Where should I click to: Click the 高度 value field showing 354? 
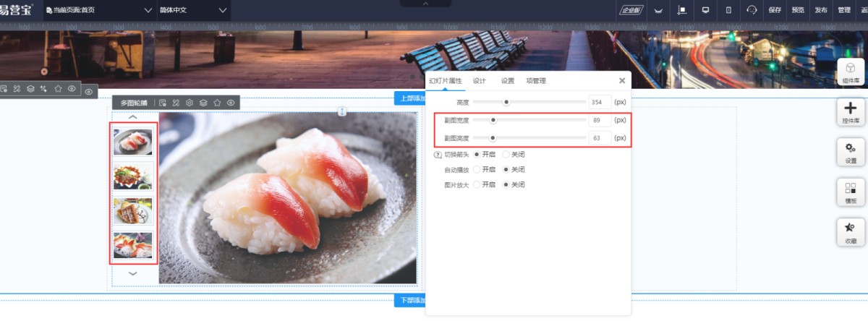[x=600, y=102]
